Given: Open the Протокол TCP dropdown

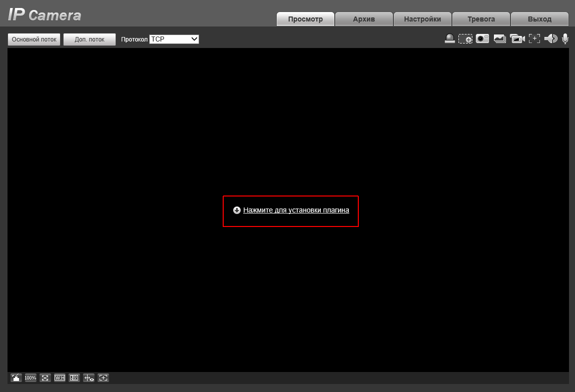Looking at the screenshot, I should pyautogui.click(x=174, y=39).
